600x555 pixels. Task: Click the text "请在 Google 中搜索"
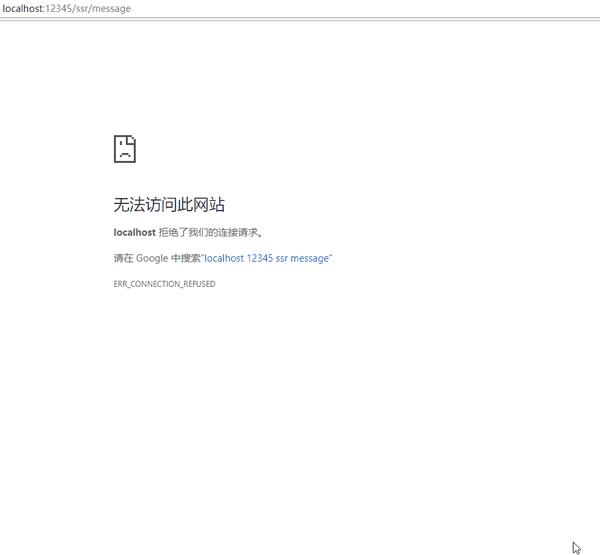pos(157,258)
